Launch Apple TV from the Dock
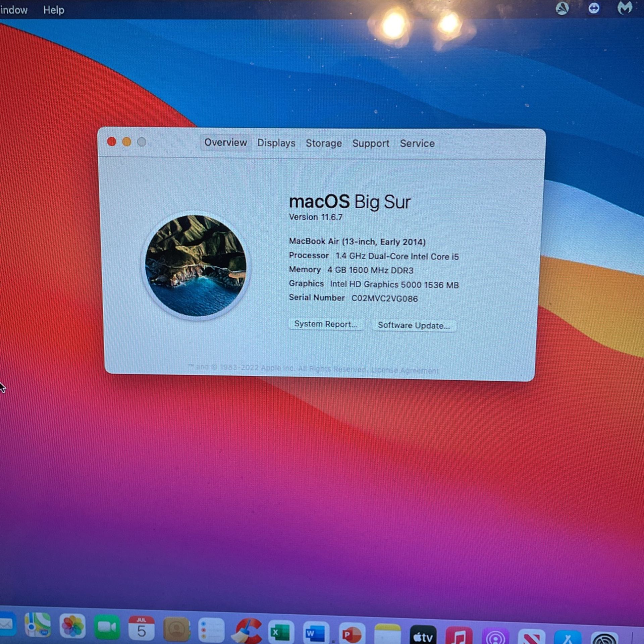 tap(423, 635)
